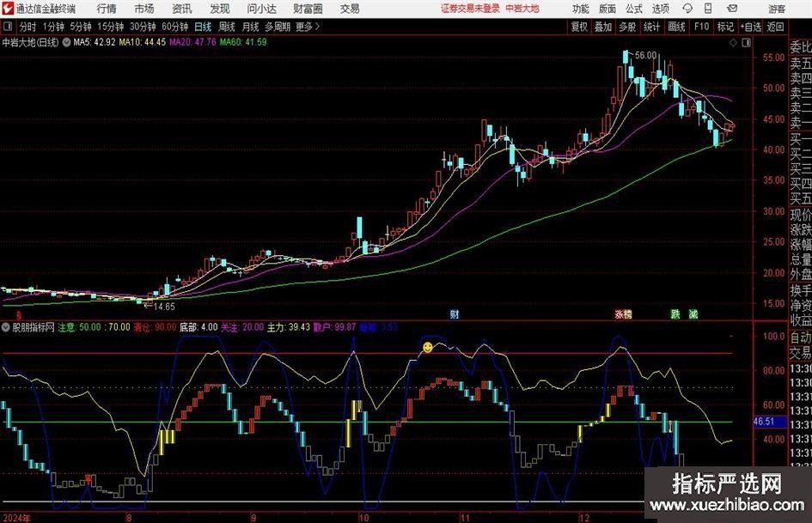
Task: Click the 中岩大地 red stock name
Action: coord(522,9)
